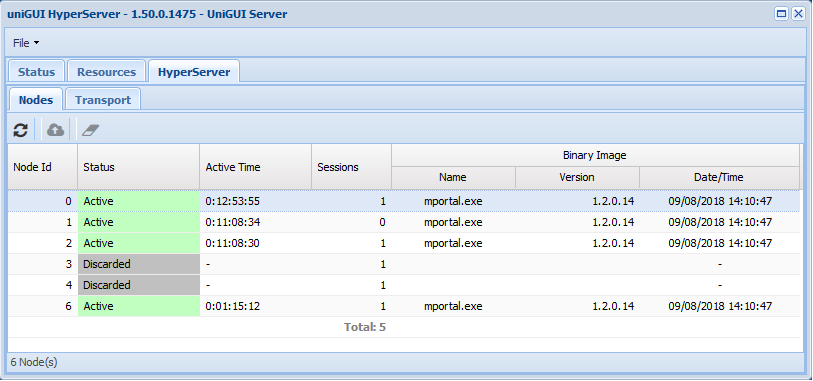Click the Binary Image group header
This screenshot has height=381, width=813.
pos(595,155)
